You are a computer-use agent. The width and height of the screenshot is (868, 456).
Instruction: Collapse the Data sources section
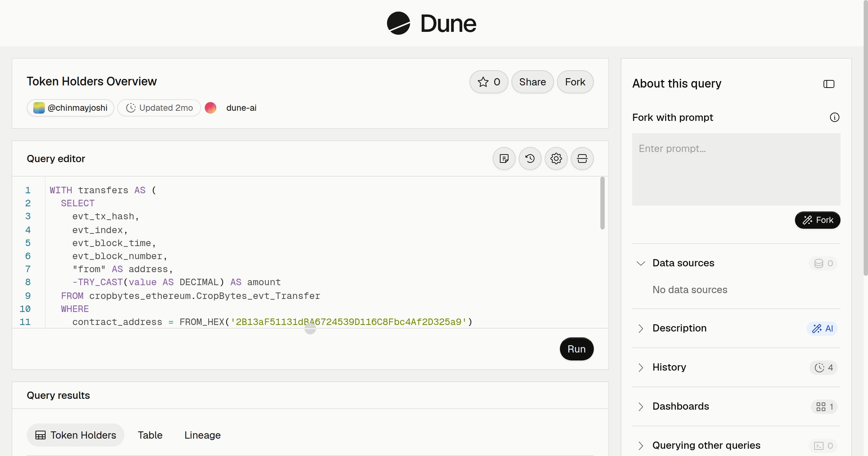641,263
